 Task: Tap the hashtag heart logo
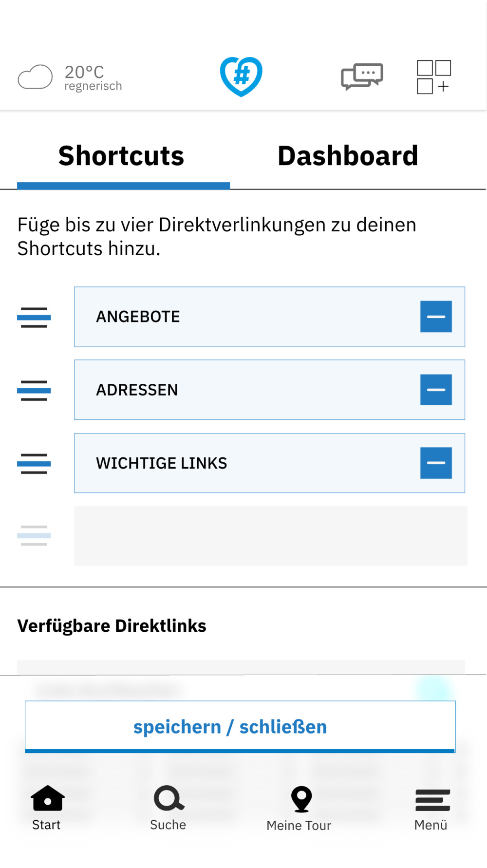click(x=241, y=76)
